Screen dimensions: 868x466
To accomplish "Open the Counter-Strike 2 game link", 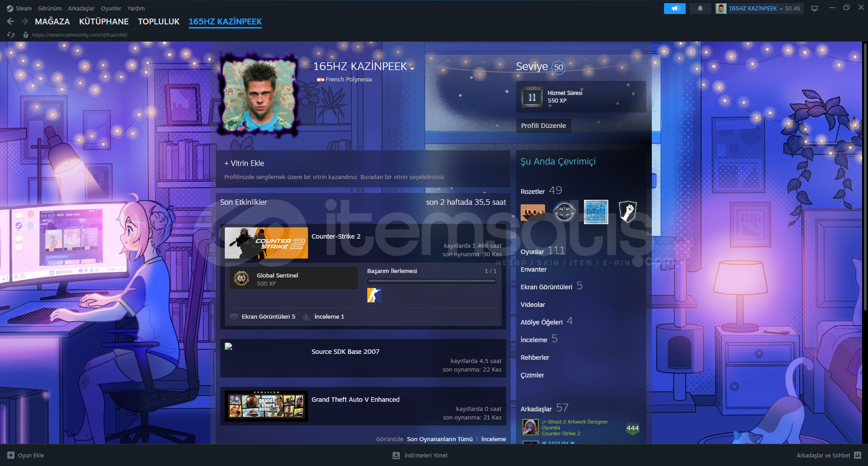I will [336, 236].
